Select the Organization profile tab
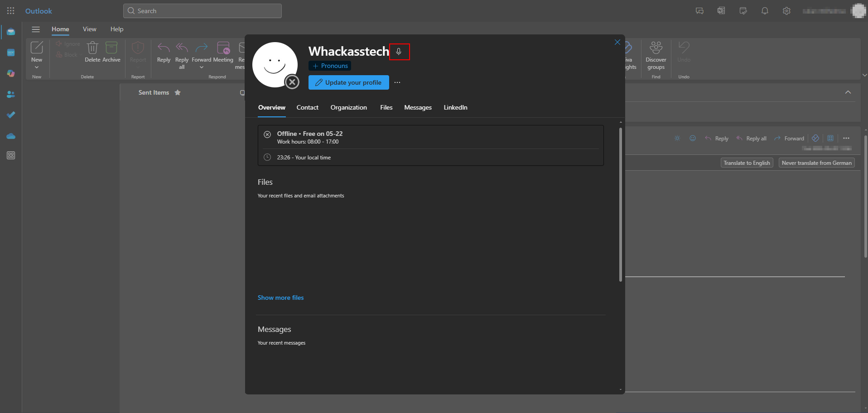Image resolution: width=868 pixels, height=413 pixels. (349, 108)
